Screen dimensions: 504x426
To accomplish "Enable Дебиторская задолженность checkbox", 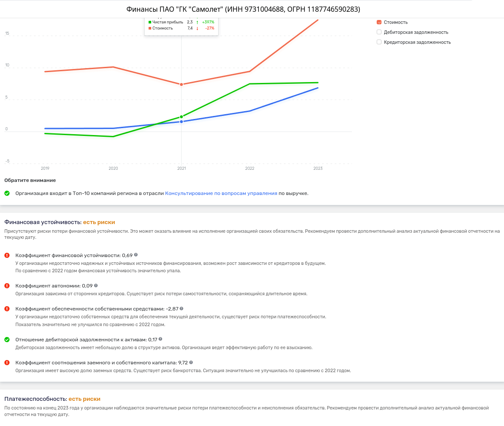I will [379, 32].
